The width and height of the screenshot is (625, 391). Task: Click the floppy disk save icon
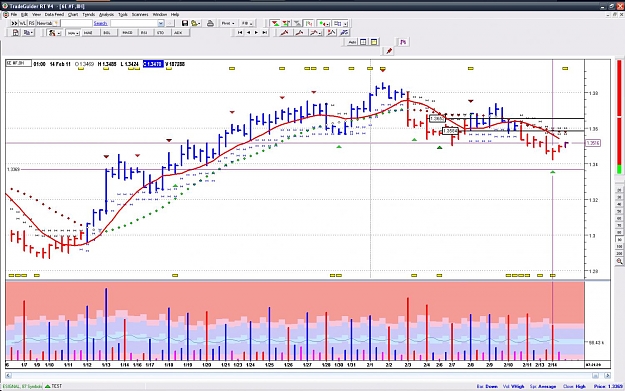185,23
